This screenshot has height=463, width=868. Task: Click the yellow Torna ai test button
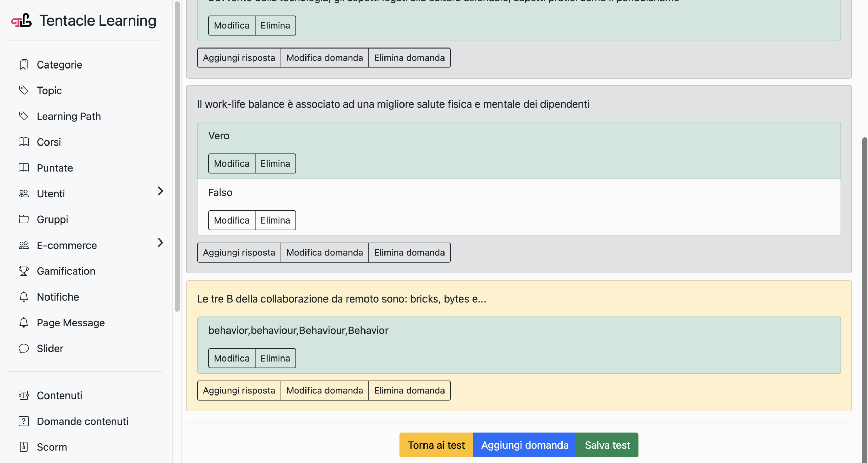click(x=436, y=445)
